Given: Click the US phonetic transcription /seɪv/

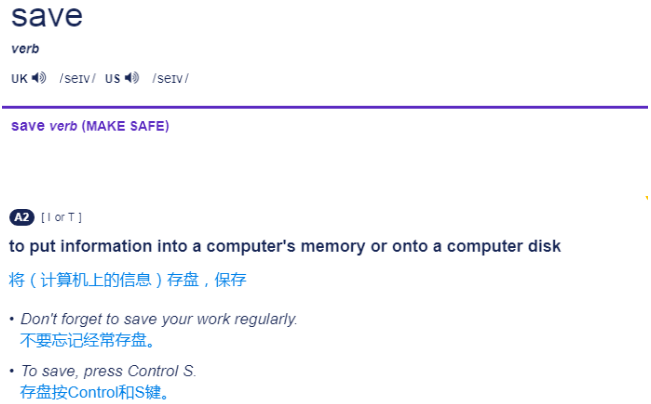Looking at the screenshot, I should (170, 79).
